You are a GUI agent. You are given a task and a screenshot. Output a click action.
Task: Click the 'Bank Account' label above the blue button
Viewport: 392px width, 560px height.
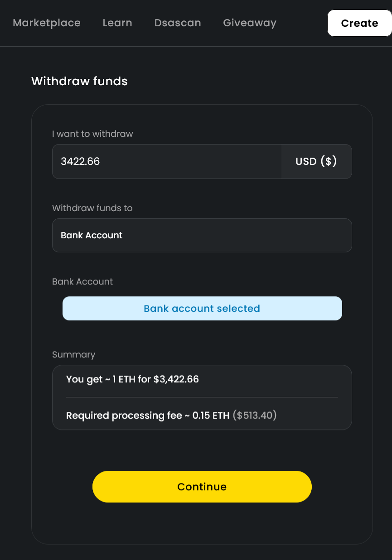pyautogui.click(x=82, y=281)
